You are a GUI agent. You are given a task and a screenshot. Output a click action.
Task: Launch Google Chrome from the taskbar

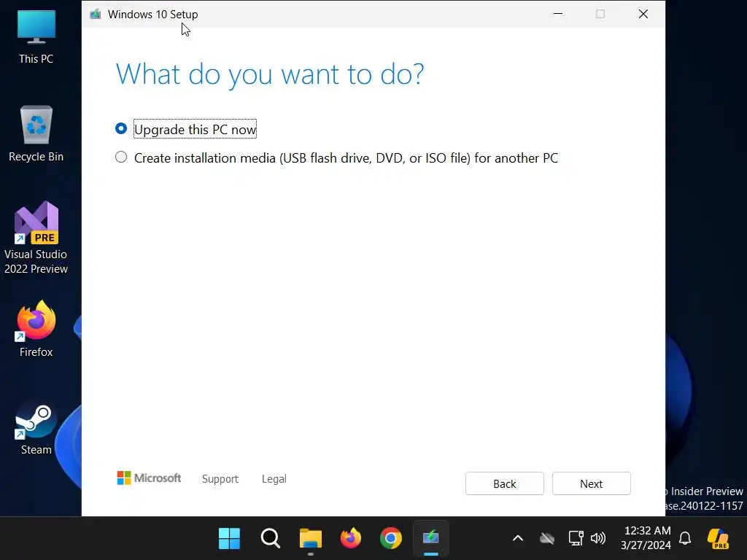391,538
